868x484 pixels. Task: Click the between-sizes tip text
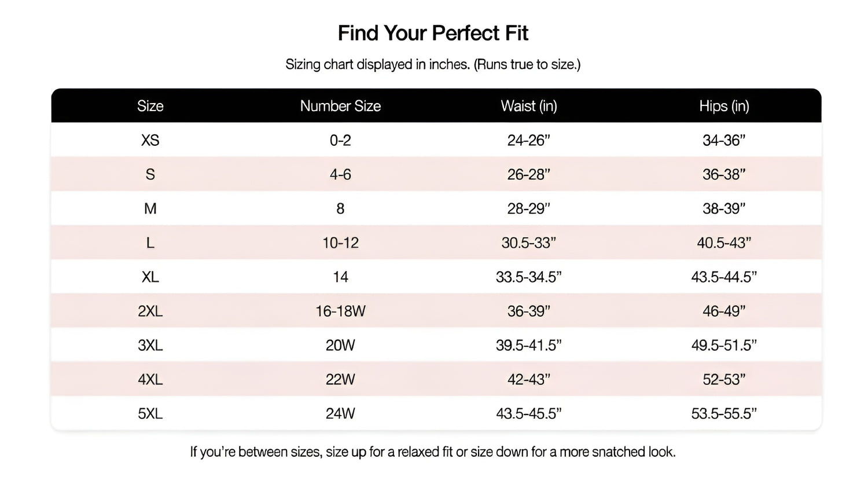pyautogui.click(x=433, y=452)
